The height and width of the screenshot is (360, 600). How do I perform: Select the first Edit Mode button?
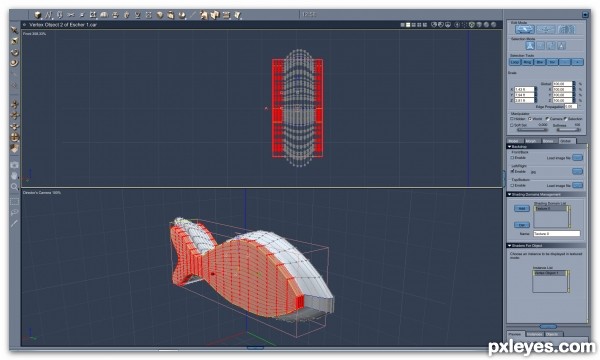[525, 29]
